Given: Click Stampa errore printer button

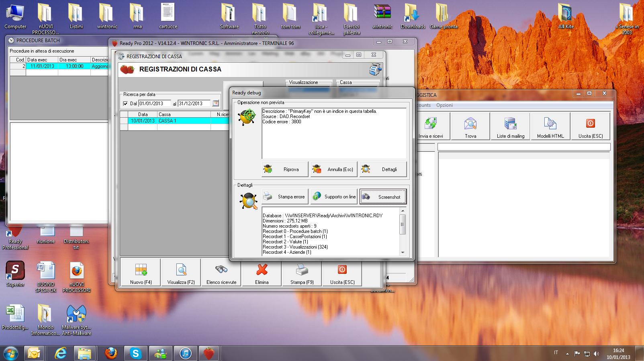Looking at the screenshot, I should point(285,197).
